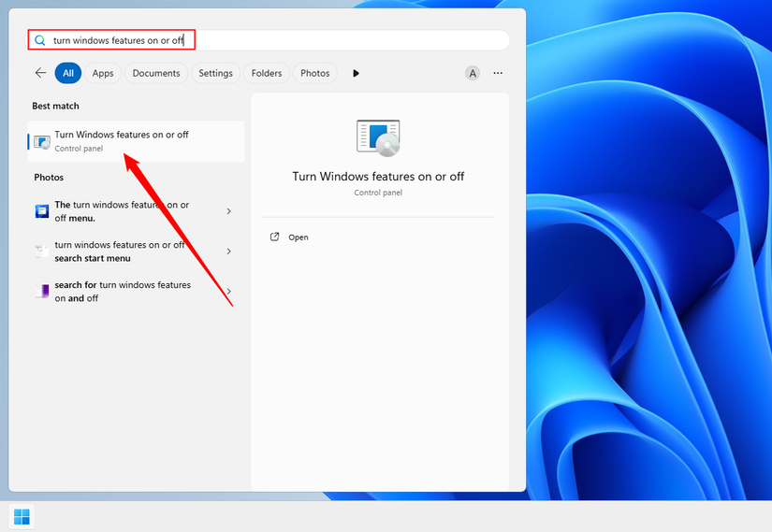Switch to the Documents filter
This screenshot has width=772, height=532.
(x=156, y=73)
